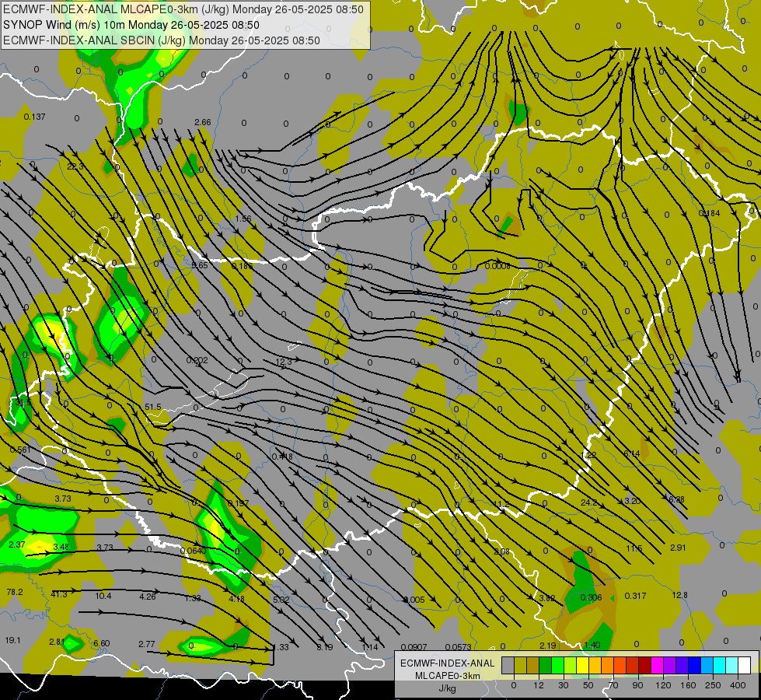761x700 pixels.
Task: Click the pure blue swatch after 160
Action: click(694, 665)
